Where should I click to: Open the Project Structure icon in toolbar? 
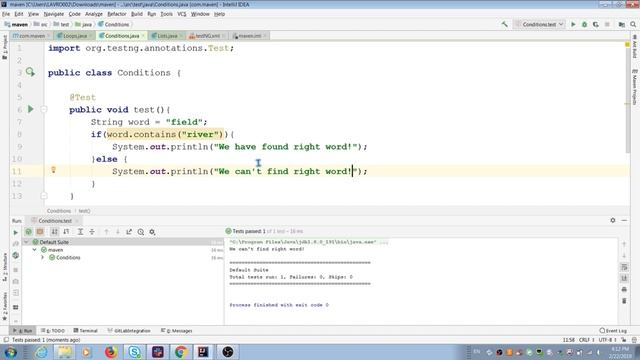[x=622, y=24]
